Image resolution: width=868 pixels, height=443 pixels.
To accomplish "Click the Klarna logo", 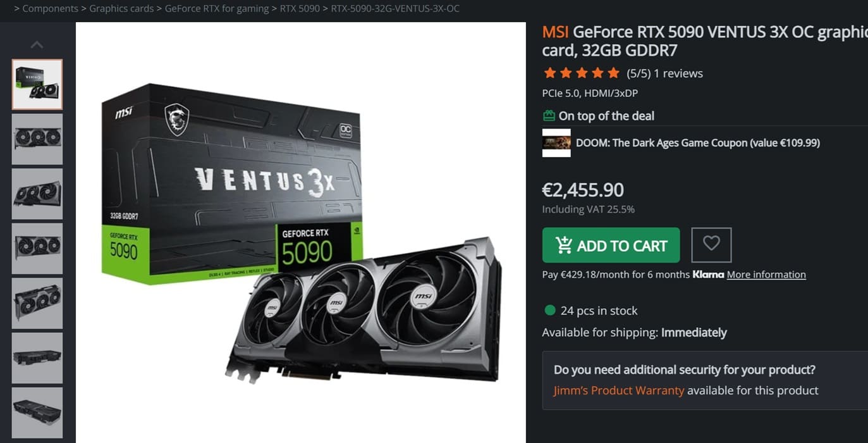I will 708,275.
